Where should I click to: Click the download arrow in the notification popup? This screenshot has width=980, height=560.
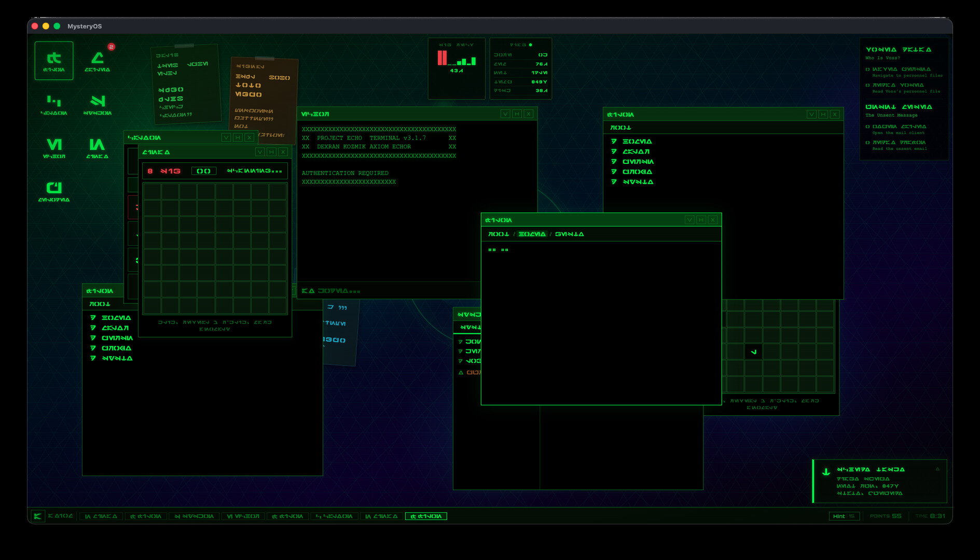pyautogui.click(x=826, y=472)
